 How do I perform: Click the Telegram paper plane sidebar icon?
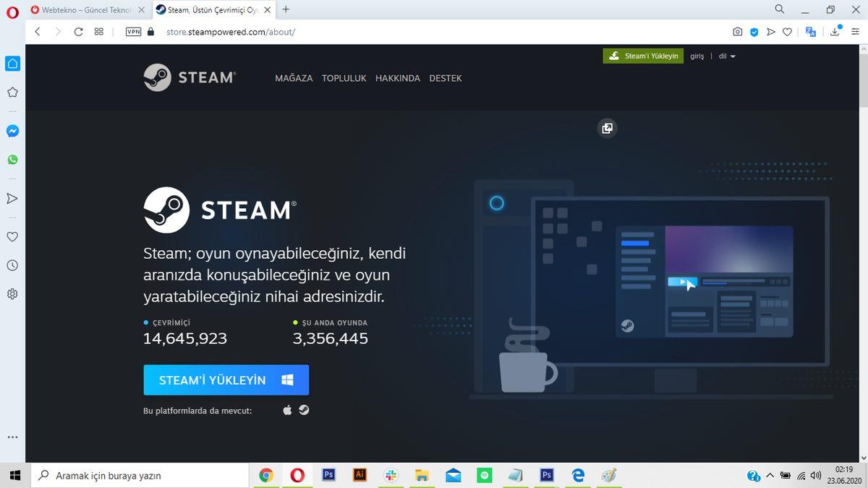click(12, 197)
